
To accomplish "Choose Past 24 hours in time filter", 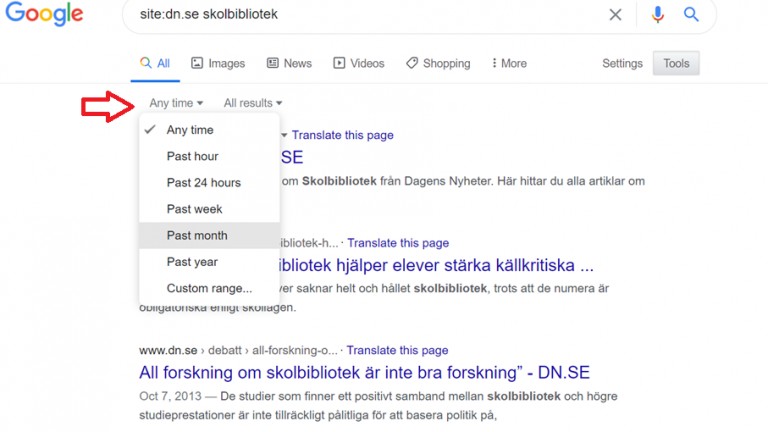I will click(209, 183).
